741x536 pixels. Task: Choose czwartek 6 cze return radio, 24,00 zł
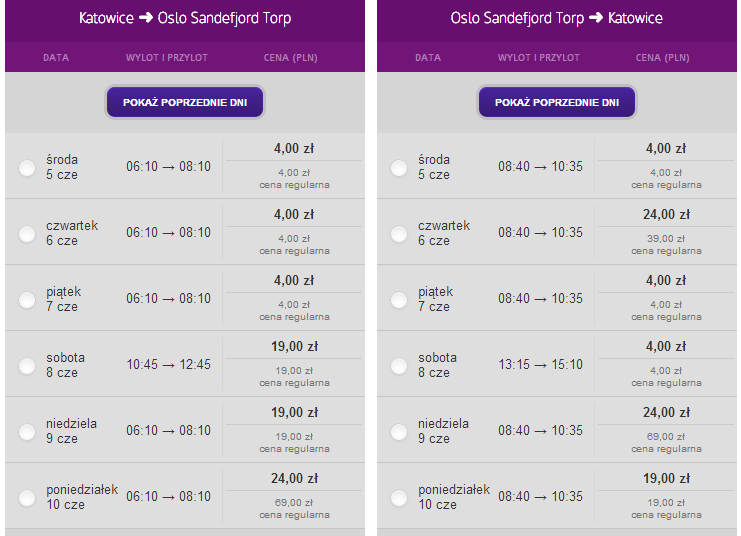coord(399,233)
